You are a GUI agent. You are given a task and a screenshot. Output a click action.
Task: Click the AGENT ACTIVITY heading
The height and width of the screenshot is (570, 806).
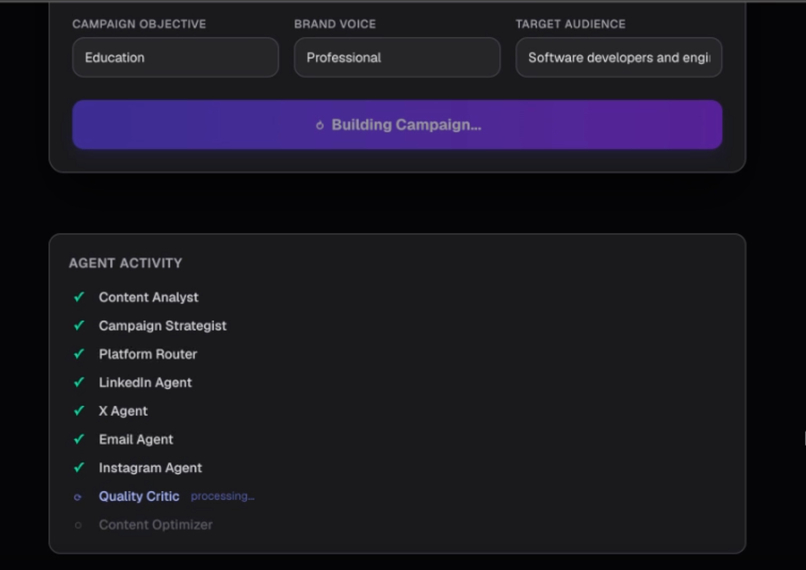coord(125,263)
